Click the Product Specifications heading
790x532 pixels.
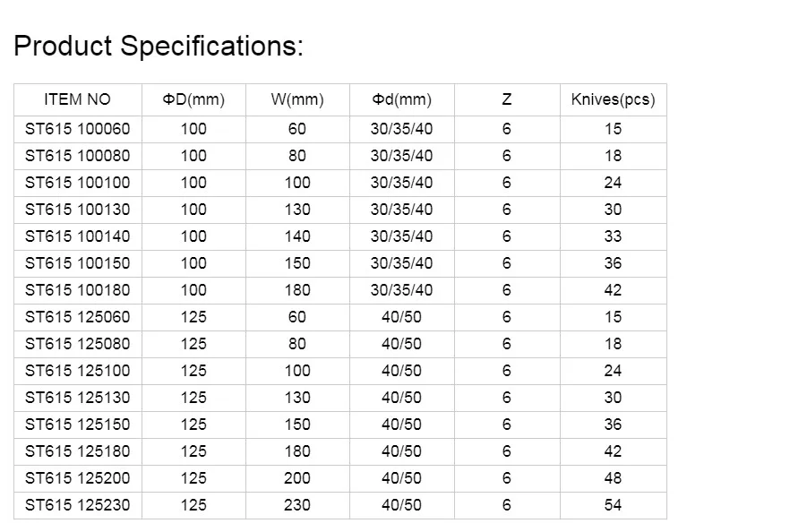(159, 47)
